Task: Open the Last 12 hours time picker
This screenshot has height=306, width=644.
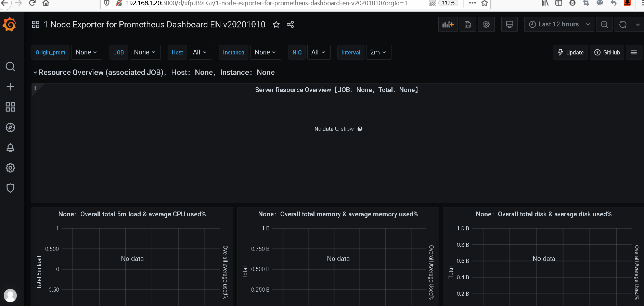Action: tap(559, 24)
